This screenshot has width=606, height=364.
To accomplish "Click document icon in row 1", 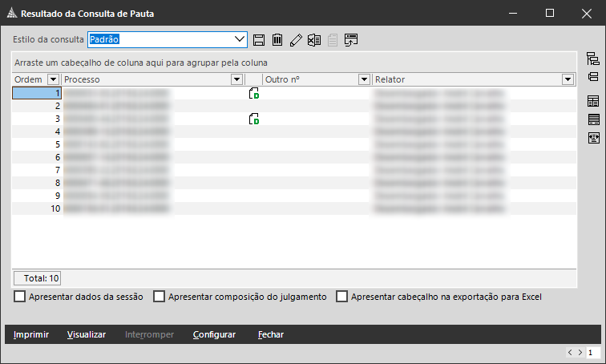I will (x=254, y=93).
